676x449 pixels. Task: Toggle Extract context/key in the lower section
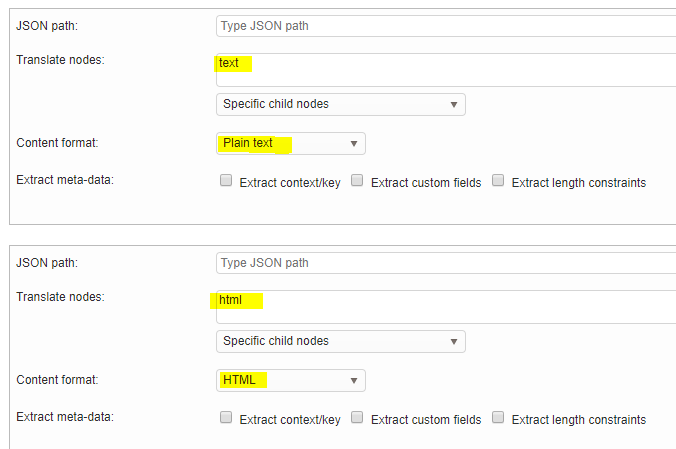226,418
